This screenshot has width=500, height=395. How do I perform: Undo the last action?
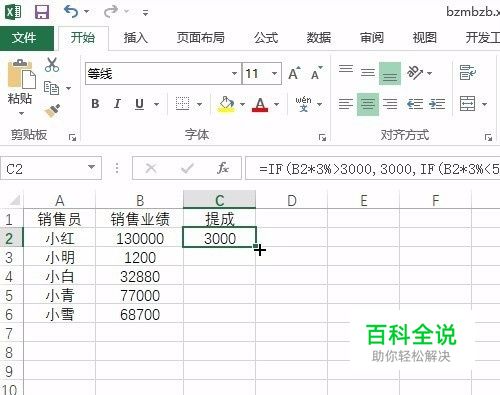click(x=71, y=12)
